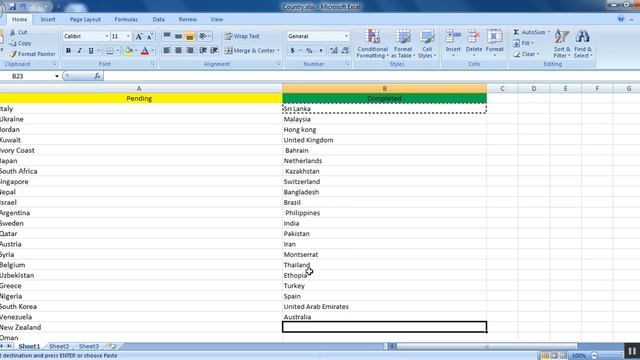Expand the Font dialog launcher
Image resolution: width=640 pixels, height=360 pixels.
(x=153, y=64)
